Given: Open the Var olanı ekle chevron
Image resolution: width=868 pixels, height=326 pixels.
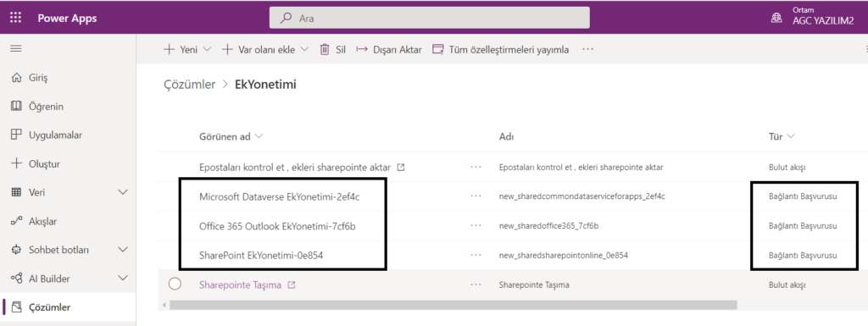Looking at the screenshot, I should pyautogui.click(x=304, y=49).
